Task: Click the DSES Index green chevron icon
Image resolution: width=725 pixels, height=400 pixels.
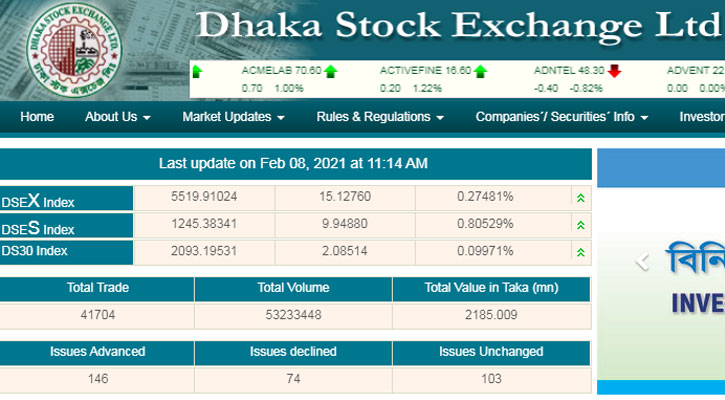Action: click(580, 225)
